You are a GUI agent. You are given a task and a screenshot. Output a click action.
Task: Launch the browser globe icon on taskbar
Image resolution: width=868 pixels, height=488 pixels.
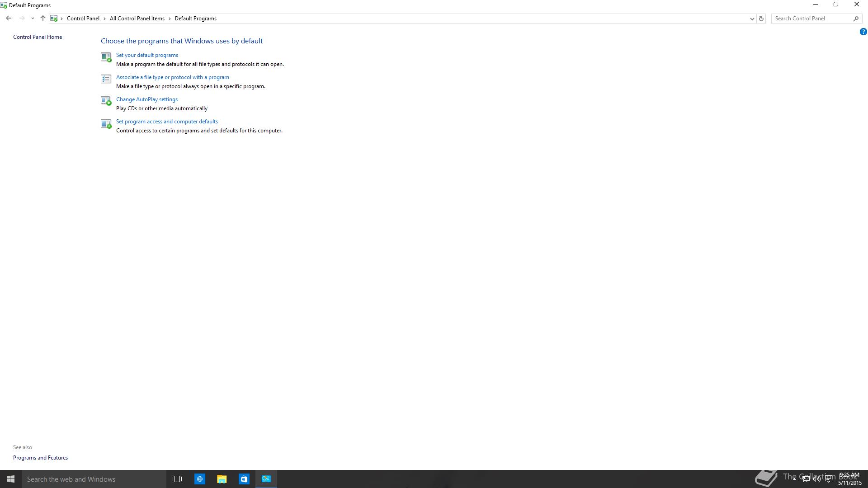coord(199,479)
